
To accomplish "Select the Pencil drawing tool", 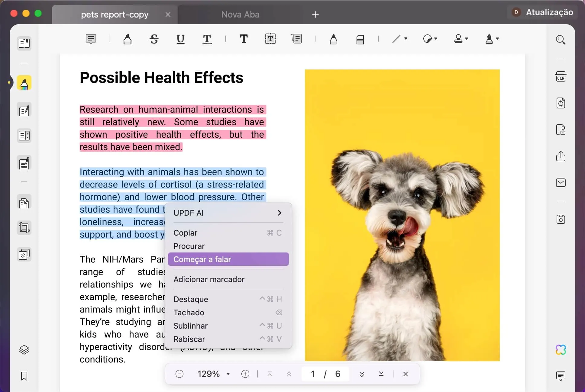I will coord(333,39).
